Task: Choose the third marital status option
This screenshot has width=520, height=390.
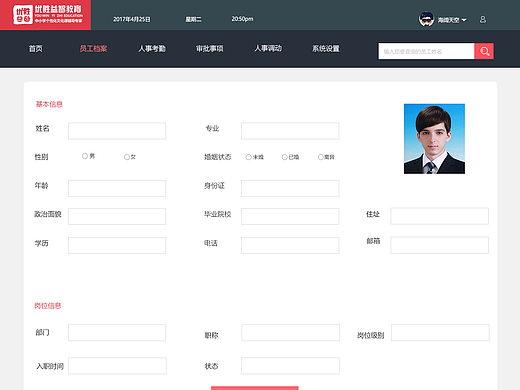Action: [x=321, y=157]
